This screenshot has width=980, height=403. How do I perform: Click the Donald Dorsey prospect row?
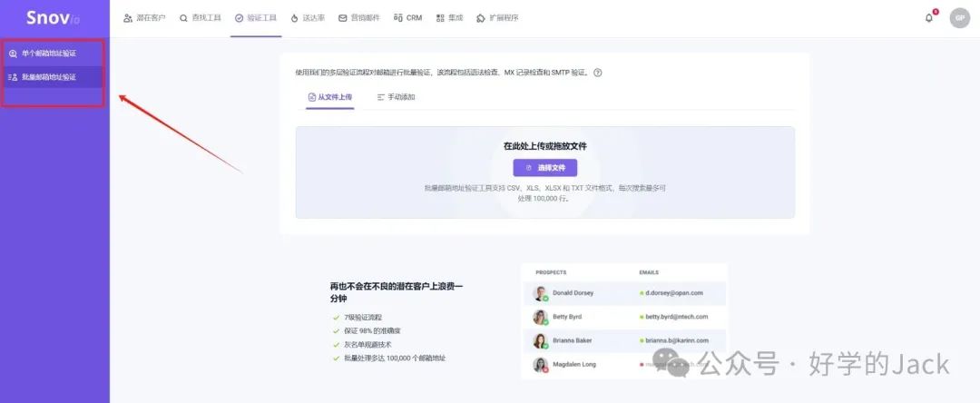(x=625, y=293)
